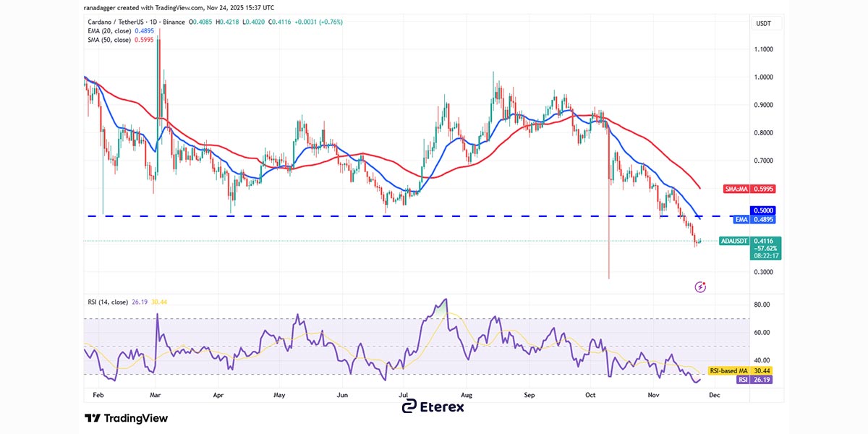Screen dimensions: 868x434
Task: Click the ranadagger author name in header
Action: pos(102,7)
